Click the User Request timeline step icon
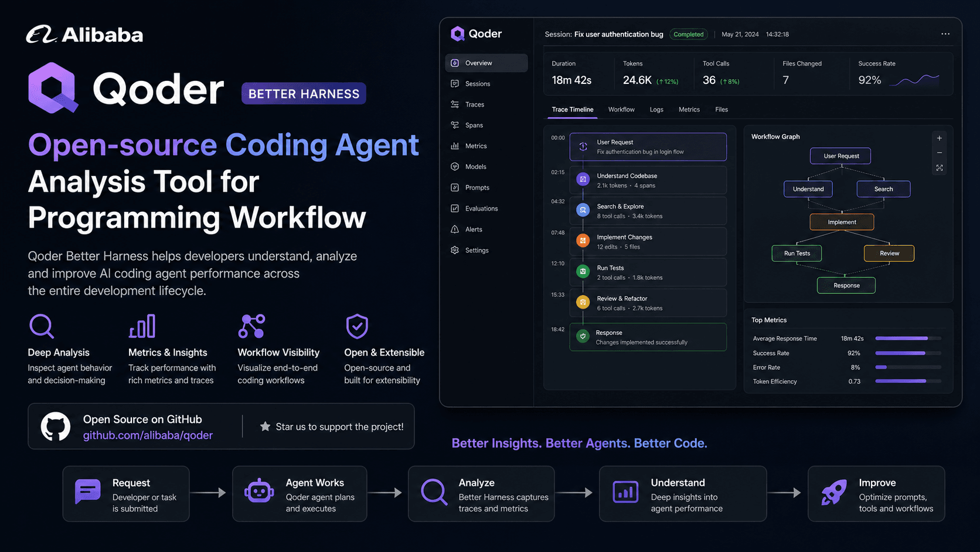This screenshot has height=552, width=980. (x=583, y=147)
